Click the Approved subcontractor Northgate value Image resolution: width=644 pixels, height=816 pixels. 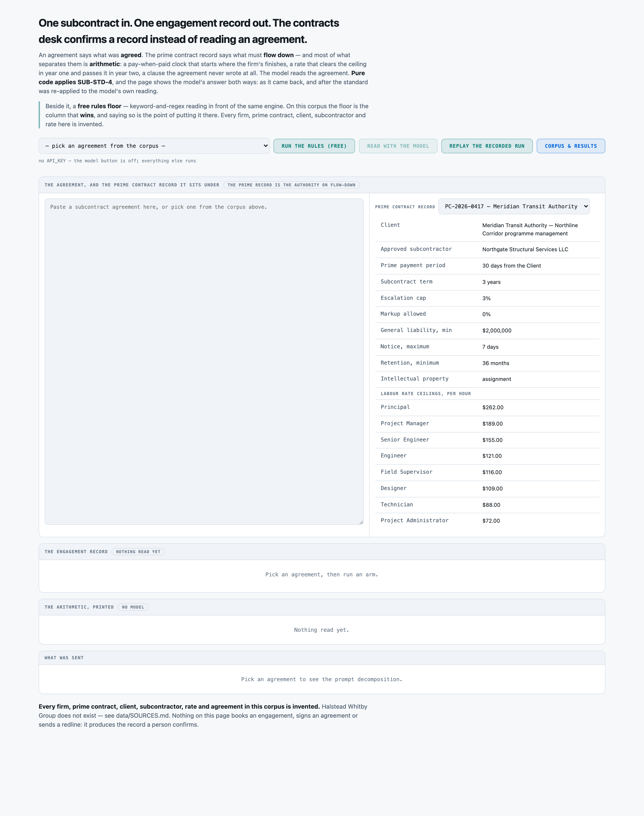click(525, 249)
